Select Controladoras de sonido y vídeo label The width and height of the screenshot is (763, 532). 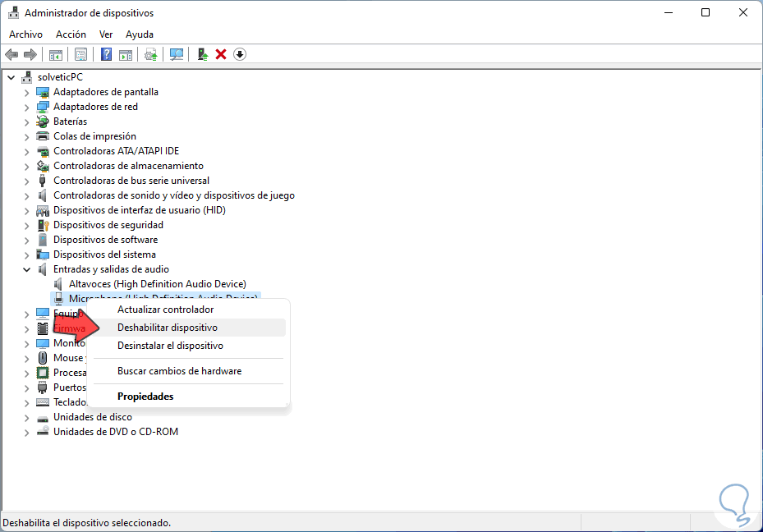coord(174,195)
